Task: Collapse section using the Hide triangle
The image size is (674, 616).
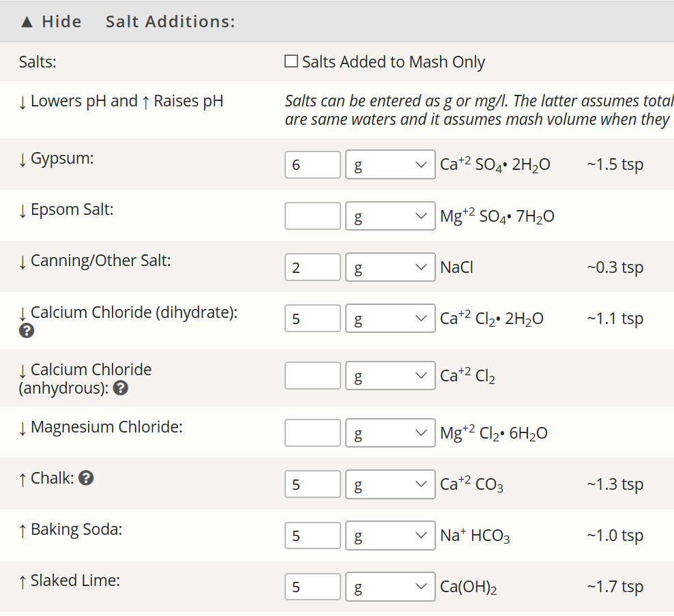Action: [x=27, y=22]
